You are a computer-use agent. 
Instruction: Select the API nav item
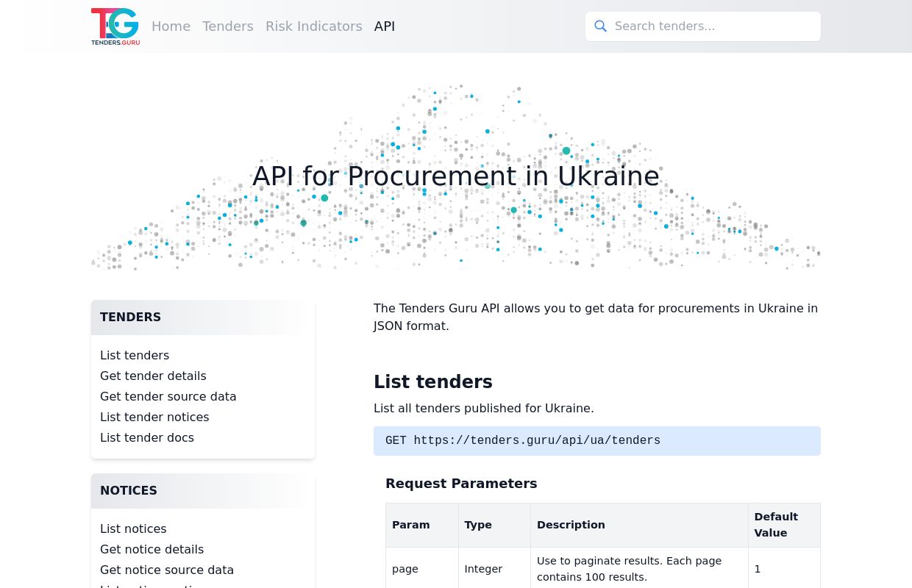coord(385,26)
